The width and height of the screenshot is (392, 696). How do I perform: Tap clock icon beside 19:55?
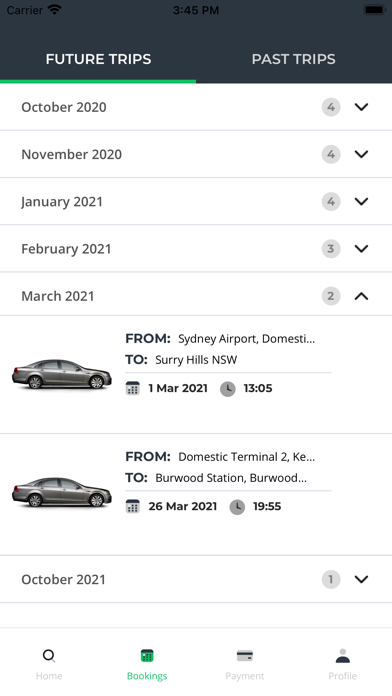(x=237, y=507)
